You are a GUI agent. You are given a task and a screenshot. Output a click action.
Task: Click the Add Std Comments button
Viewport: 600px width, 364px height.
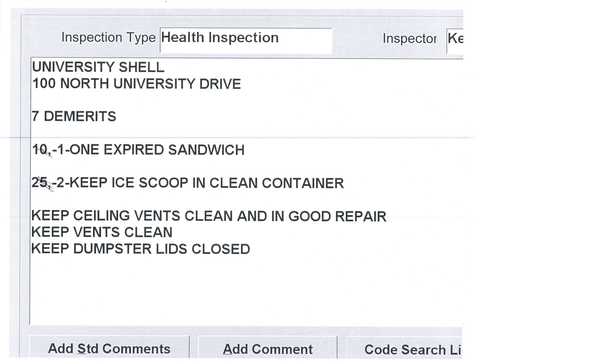point(109,348)
